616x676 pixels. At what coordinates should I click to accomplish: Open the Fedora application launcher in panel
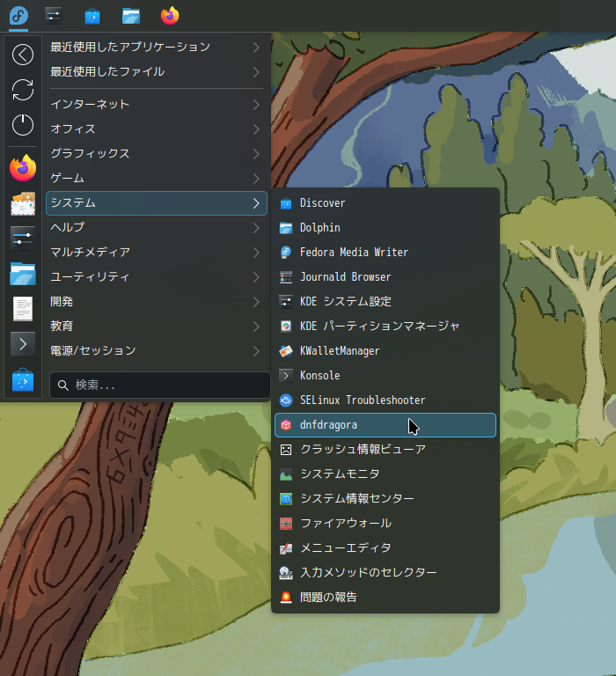18,16
